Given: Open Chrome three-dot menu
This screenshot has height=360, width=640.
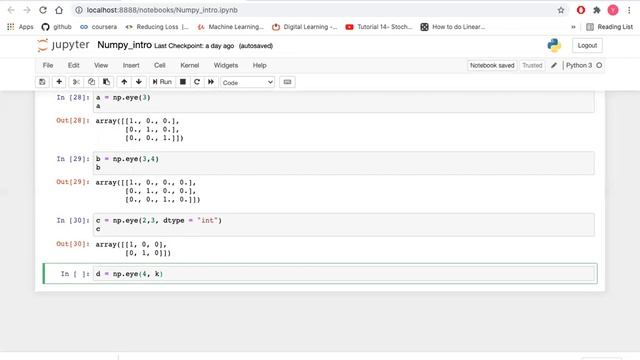Looking at the screenshot, I should 629,10.
